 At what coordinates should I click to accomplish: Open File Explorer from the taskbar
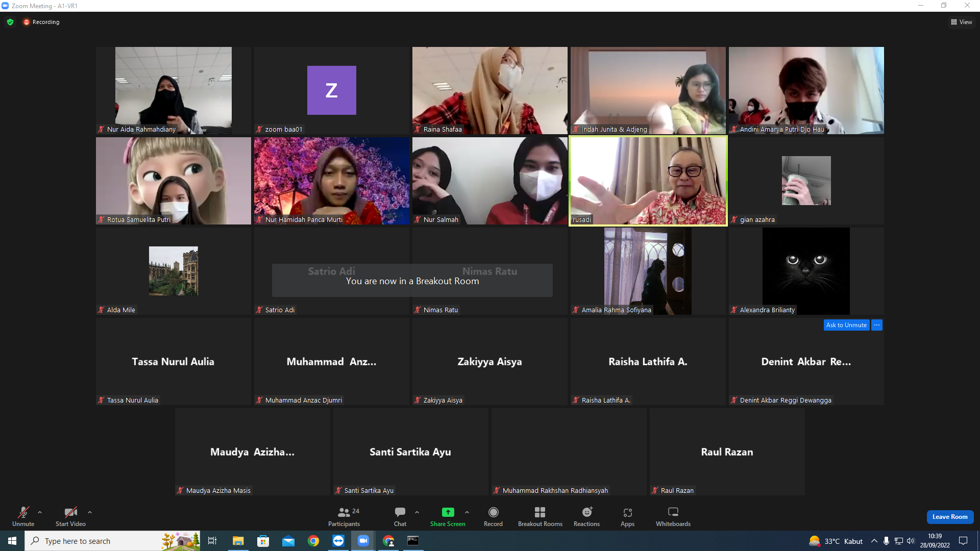click(x=238, y=541)
